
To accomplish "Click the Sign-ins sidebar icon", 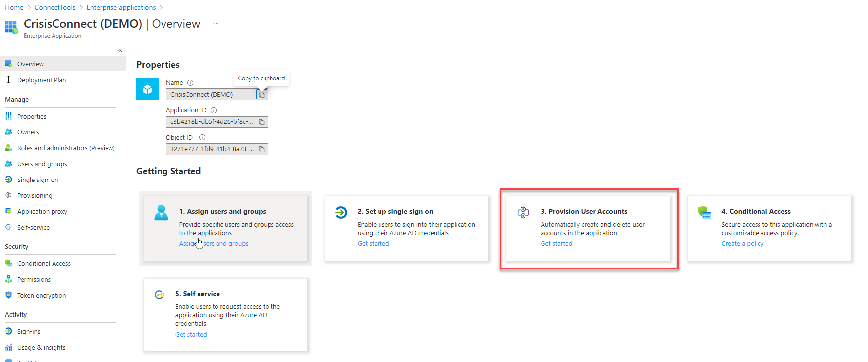I will (x=8, y=331).
